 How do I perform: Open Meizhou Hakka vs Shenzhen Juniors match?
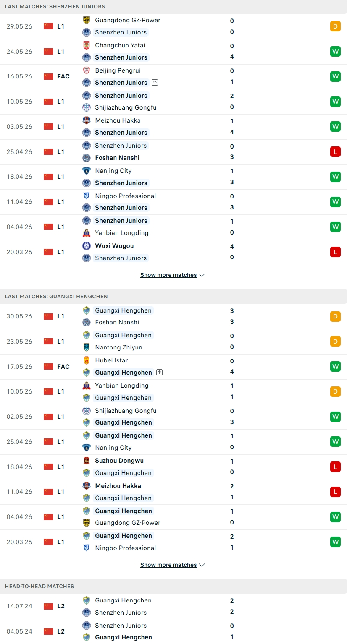173,127
